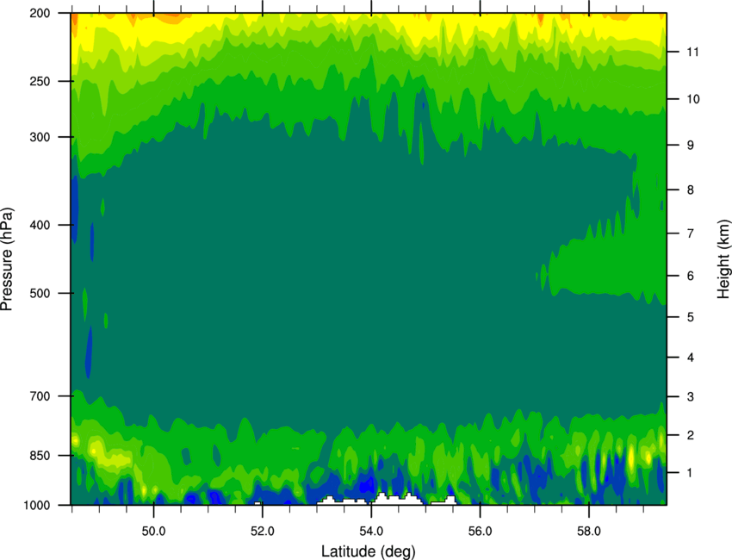
Task: Pick the 9 km height label
Action: [690, 146]
